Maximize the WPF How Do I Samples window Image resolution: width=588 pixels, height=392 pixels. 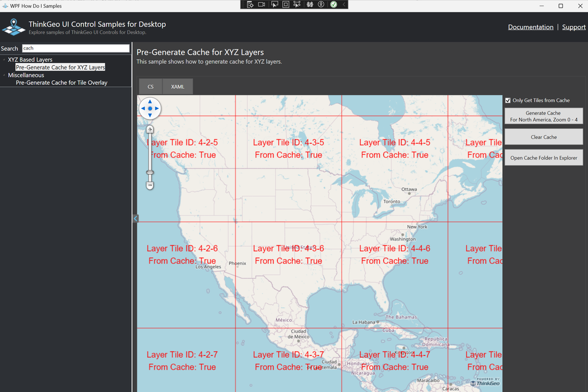tap(560, 6)
